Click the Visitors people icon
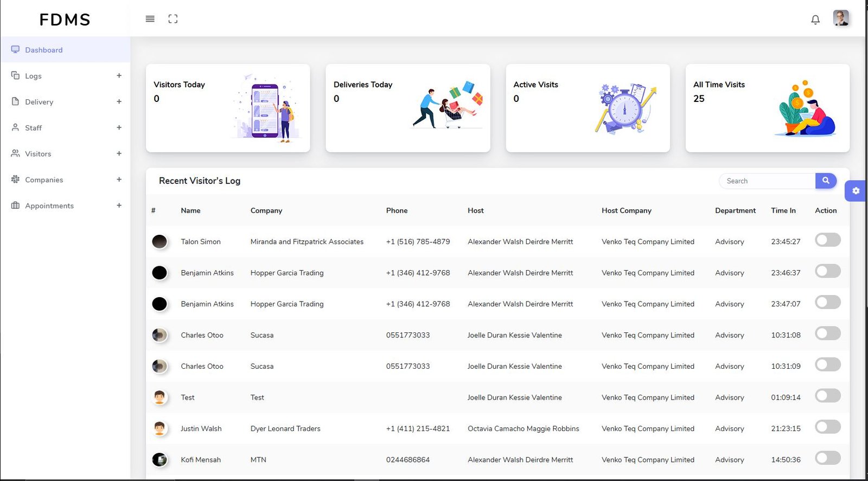The height and width of the screenshot is (481, 868). [15, 153]
